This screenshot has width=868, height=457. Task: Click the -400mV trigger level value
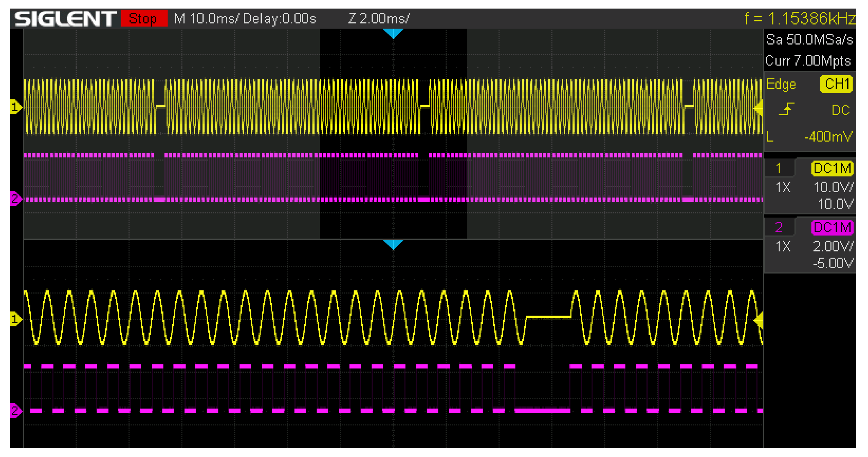(x=828, y=137)
